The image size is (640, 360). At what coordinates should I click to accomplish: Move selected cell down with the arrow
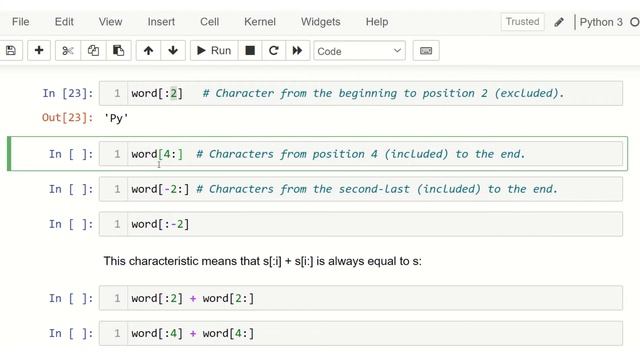point(173,51)
